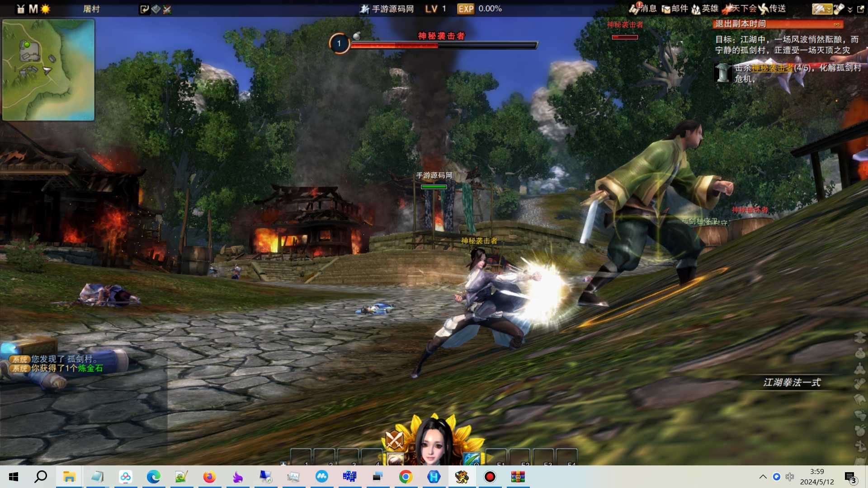Toggle the crossed swords combat mode badge
Screen dimensions: 868x488
(394, 439)
